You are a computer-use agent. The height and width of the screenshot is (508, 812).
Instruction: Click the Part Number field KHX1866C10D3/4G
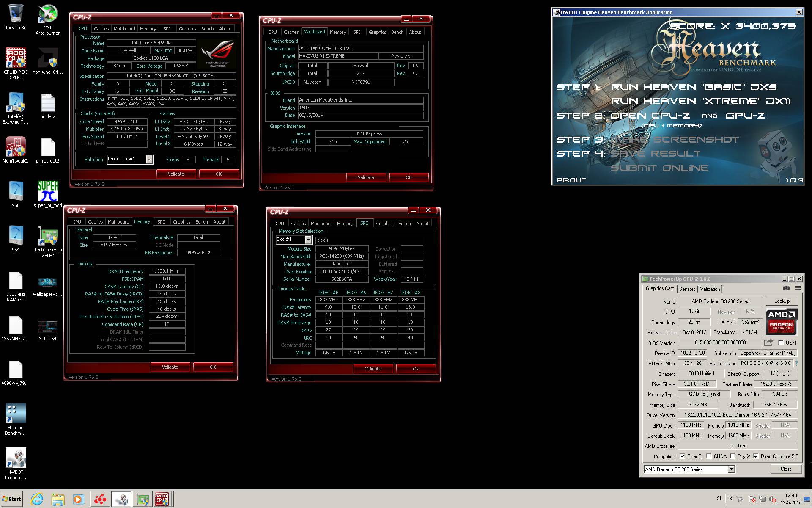[342, 272]
